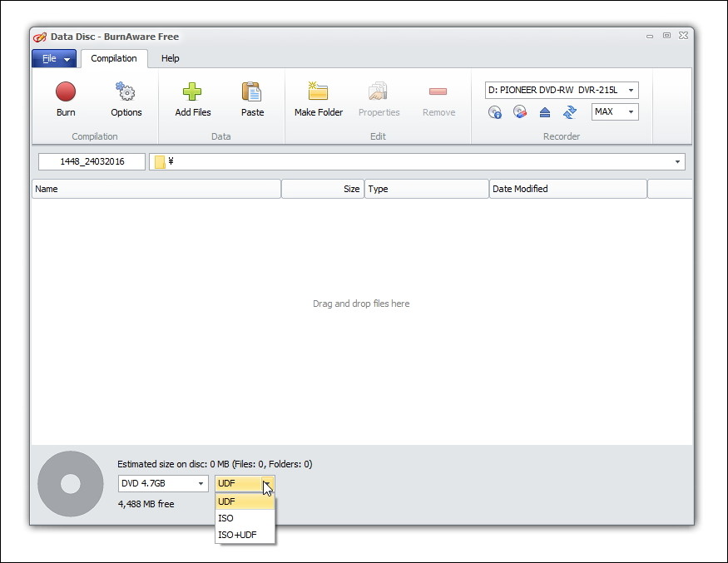Switch to the Compilation tab
Image resolution: width=728 pixels, height=563 pixels.
(x=114, y=58)
